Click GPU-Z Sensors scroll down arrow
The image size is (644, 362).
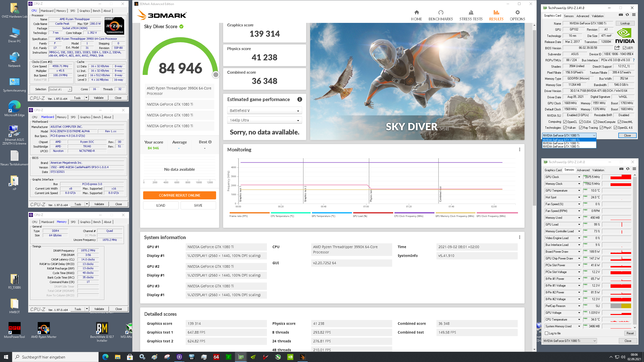(635, 327)
